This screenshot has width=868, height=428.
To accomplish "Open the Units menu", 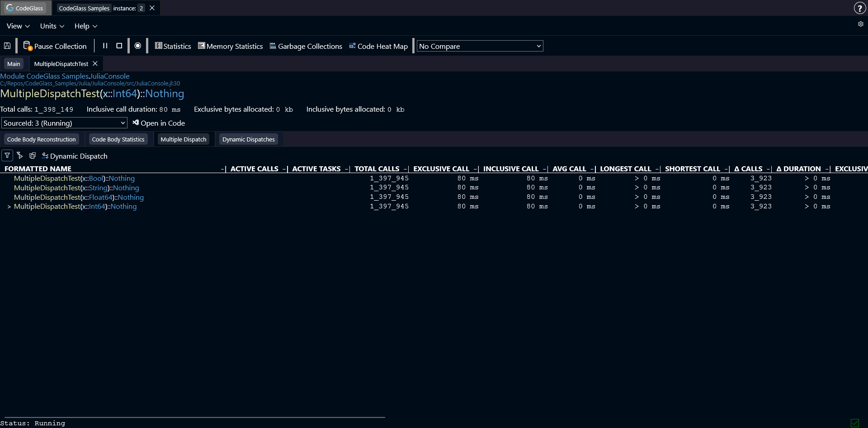I will pos(52,26).
